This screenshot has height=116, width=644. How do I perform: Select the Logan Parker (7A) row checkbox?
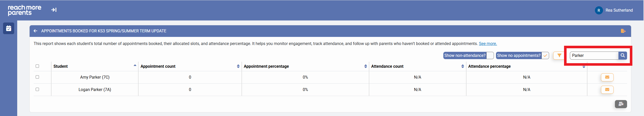click(x=37, y=89)
